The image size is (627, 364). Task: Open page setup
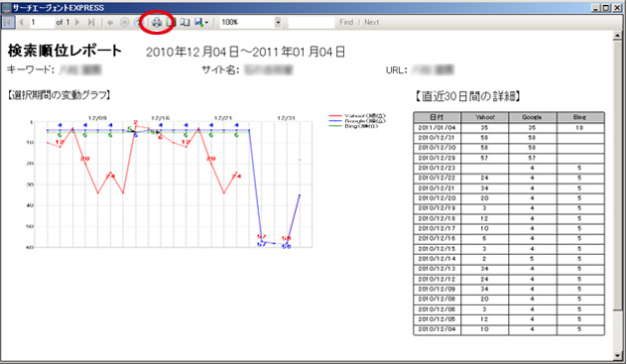pos(185,23)
